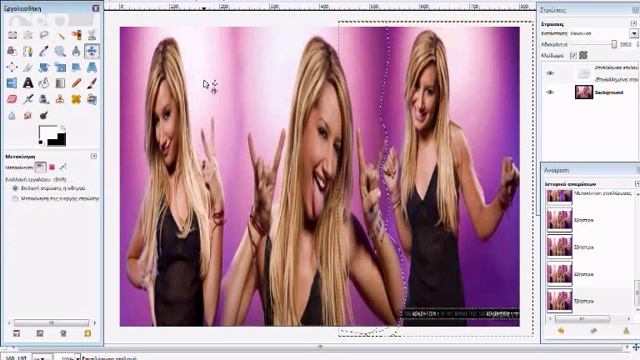Choose second radio option in Move options
The height and width of the screenshot is (360, 640).
click(15, 199)
